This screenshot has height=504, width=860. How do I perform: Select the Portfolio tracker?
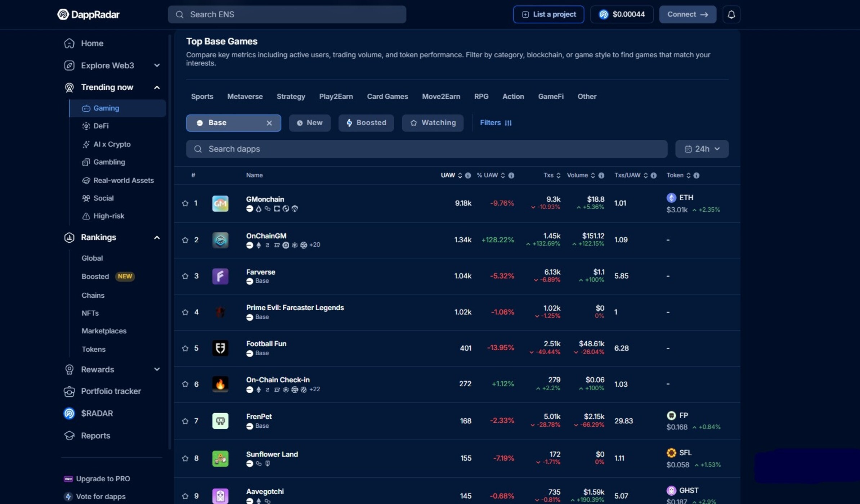[111, 391]
